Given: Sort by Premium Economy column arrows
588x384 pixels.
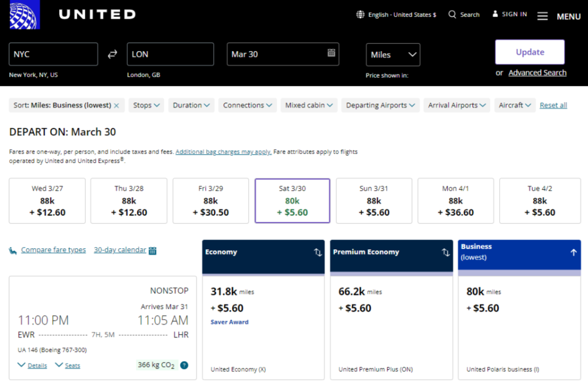Looking at the screenshot, I should click(x=445, y=252).
